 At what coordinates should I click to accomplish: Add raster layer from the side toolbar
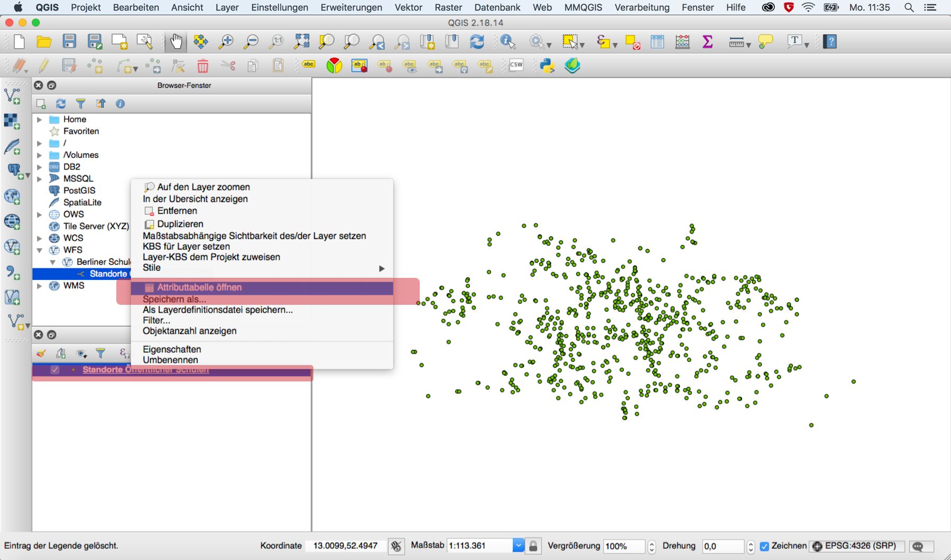tap(12, 121)
